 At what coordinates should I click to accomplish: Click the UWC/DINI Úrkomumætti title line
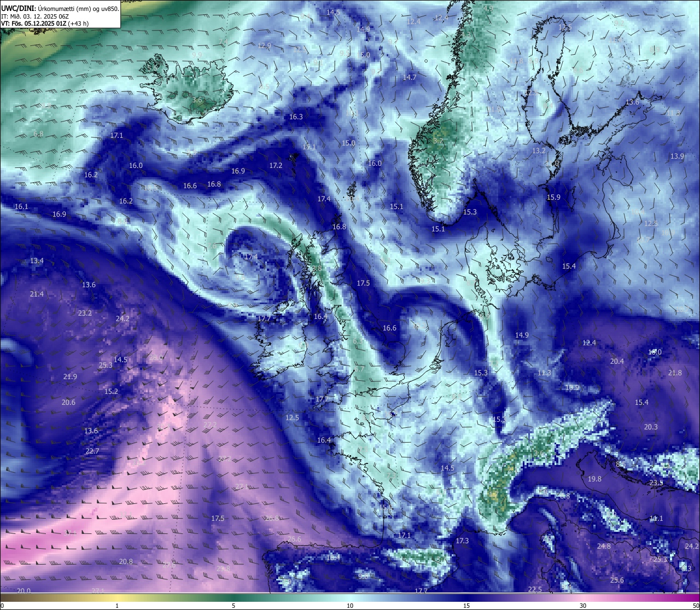tap(60, 8)
